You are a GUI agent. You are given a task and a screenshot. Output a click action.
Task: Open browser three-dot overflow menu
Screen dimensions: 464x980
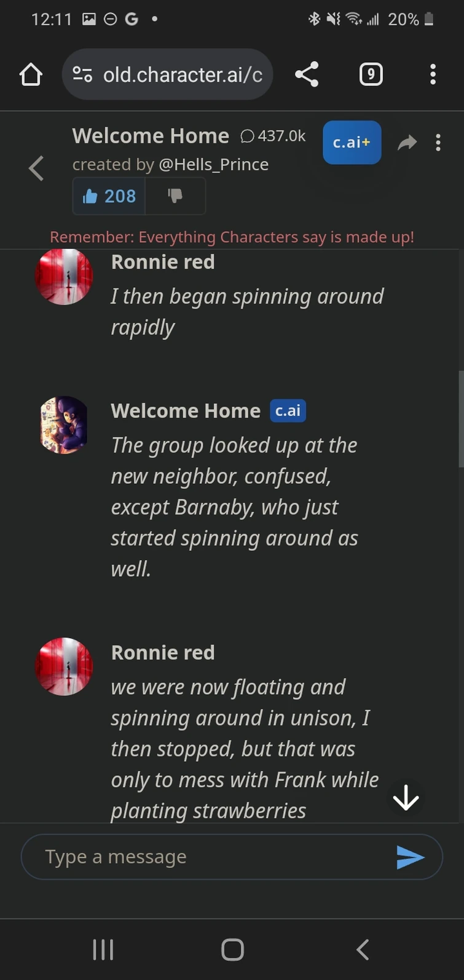pos(433,74)
